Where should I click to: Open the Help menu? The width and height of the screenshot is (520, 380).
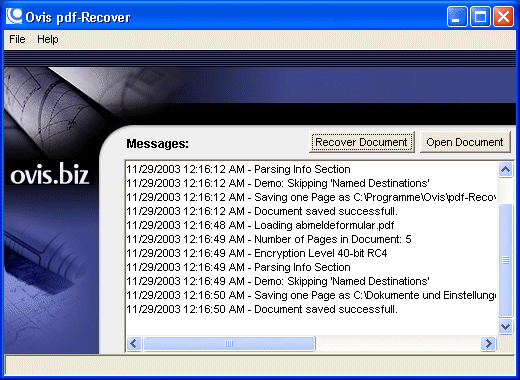(x=48, y=39)
